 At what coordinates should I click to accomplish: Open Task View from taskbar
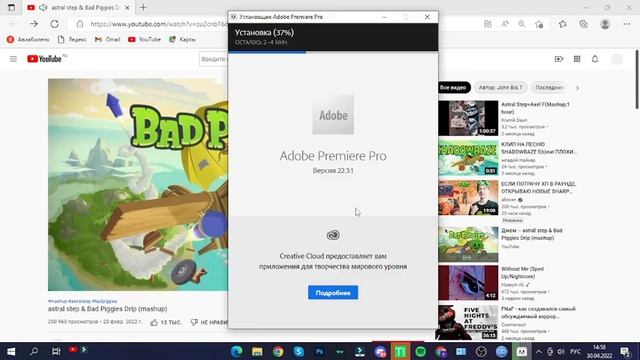click(56, 351)
